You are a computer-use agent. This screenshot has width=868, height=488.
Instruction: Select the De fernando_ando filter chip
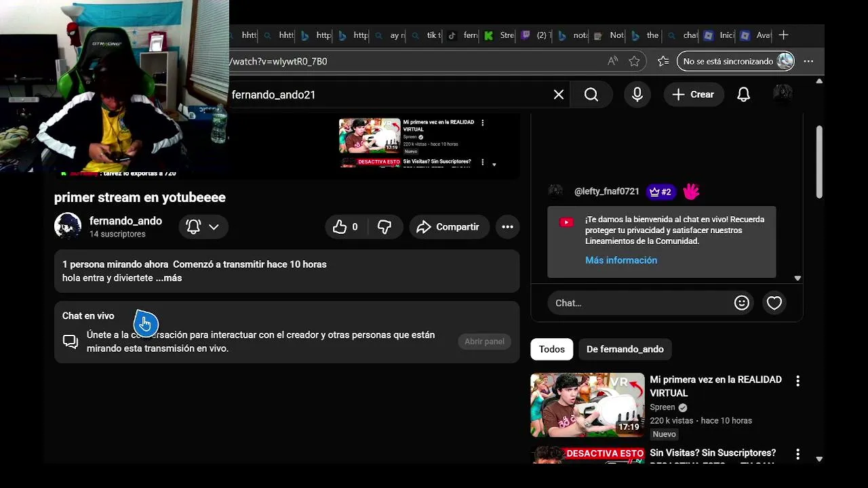[625, 349]
